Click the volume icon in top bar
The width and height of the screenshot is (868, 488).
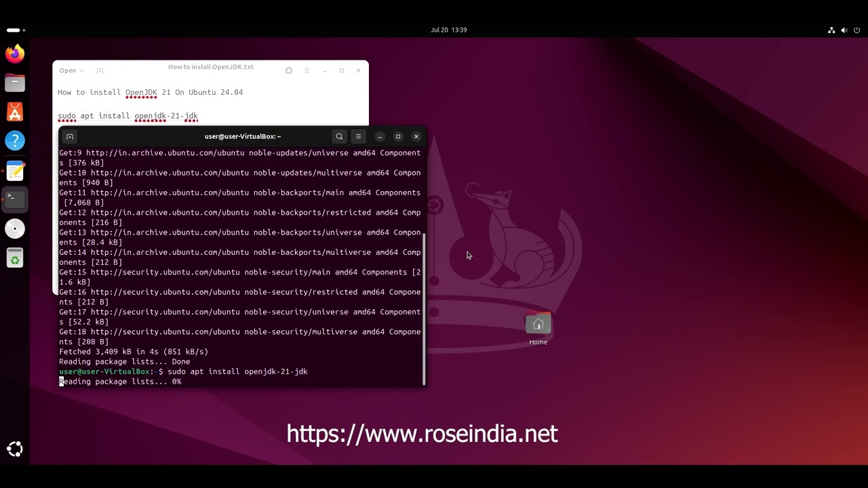pyautogui.click(x=844, y=30)
